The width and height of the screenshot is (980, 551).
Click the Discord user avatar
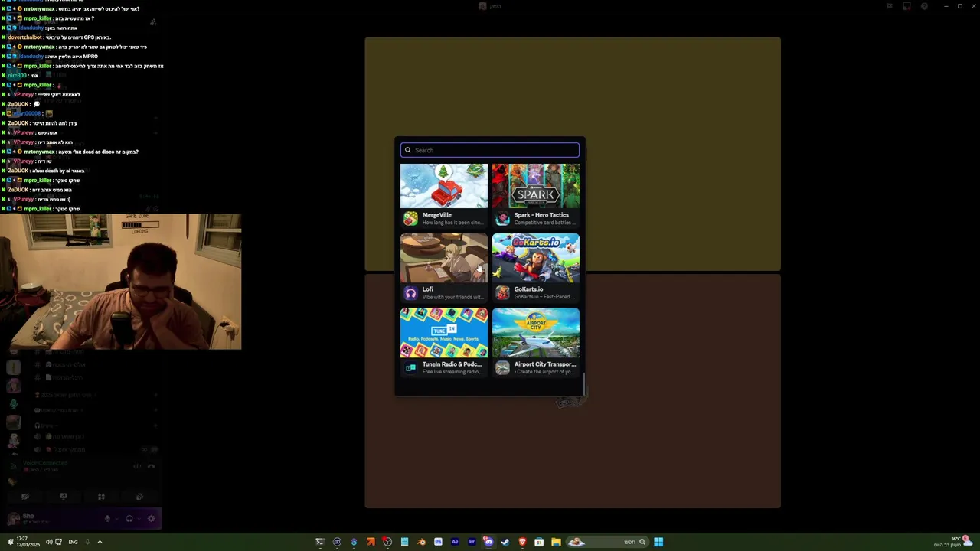(x=13, y=519)
